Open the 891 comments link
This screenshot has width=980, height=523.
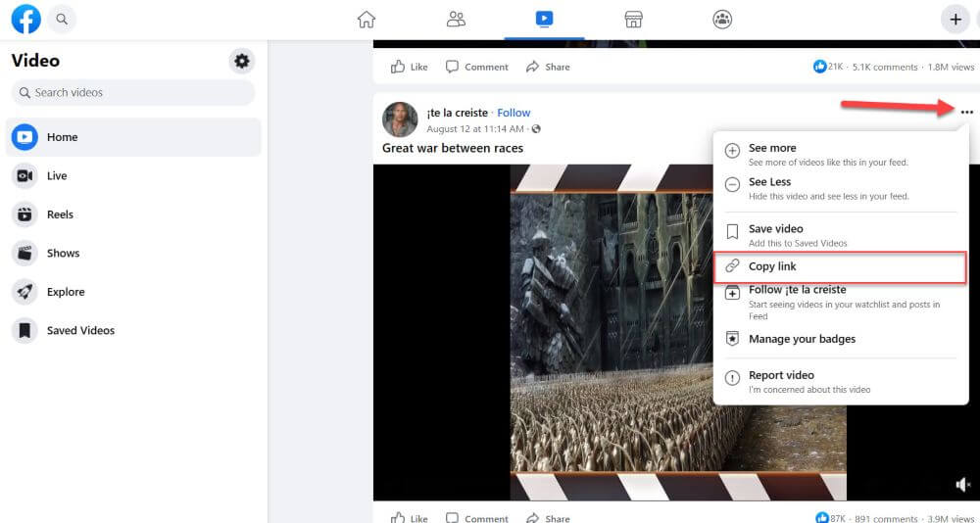point(886,519)
